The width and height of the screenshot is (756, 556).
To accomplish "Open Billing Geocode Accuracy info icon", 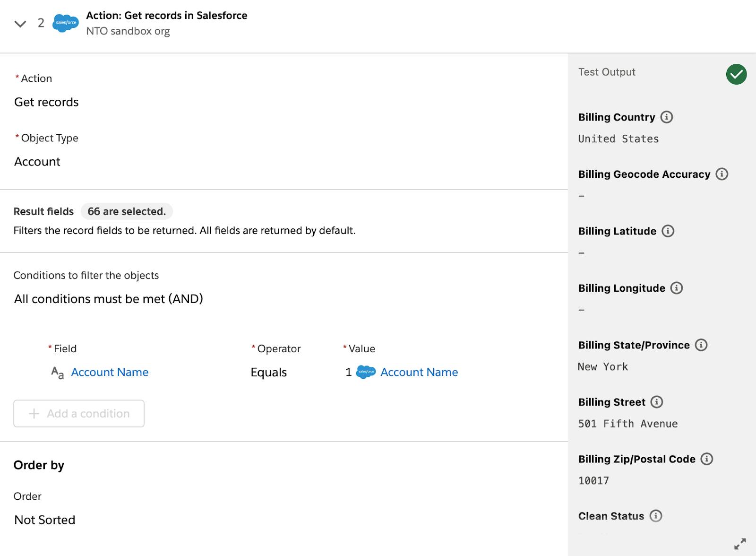I will 722,174.
